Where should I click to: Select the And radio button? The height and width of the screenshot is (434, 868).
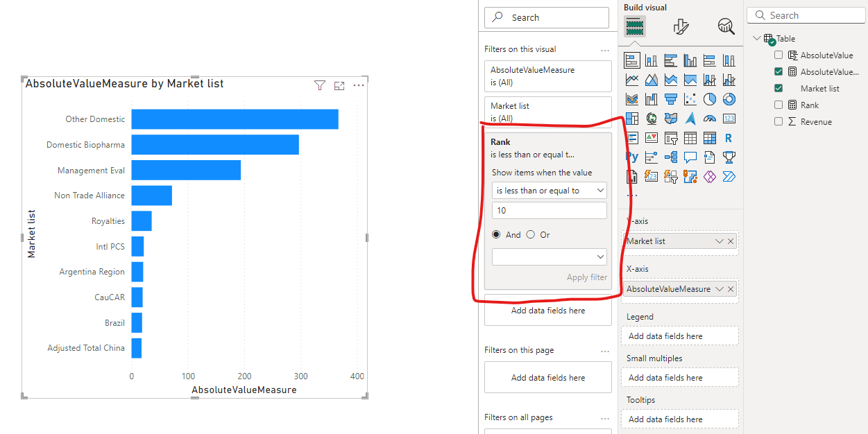(496, 234)
